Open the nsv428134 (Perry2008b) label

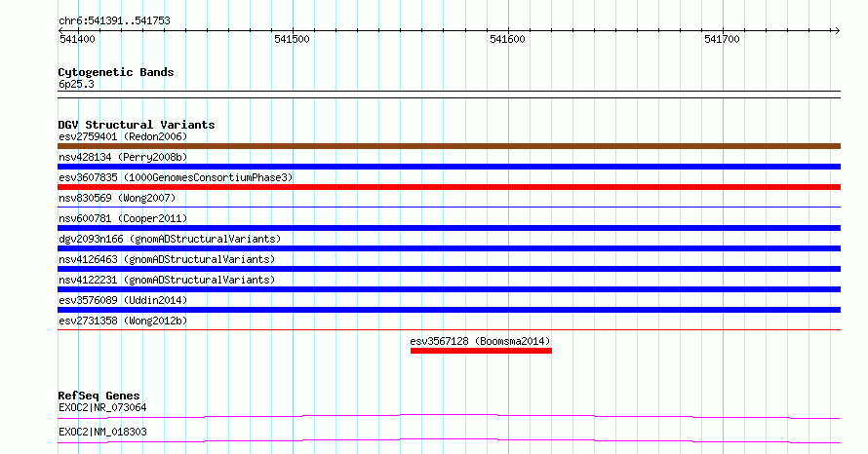pos(123,157)
